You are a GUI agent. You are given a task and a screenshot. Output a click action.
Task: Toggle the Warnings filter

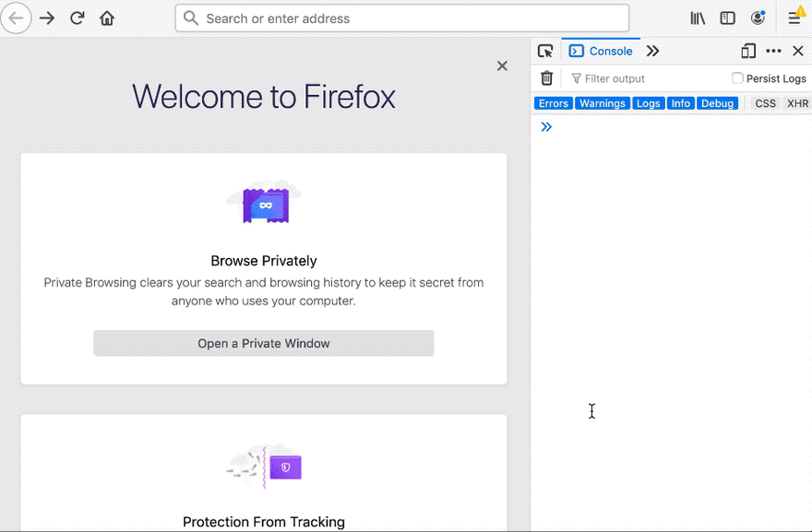click(x=603, y=103)
